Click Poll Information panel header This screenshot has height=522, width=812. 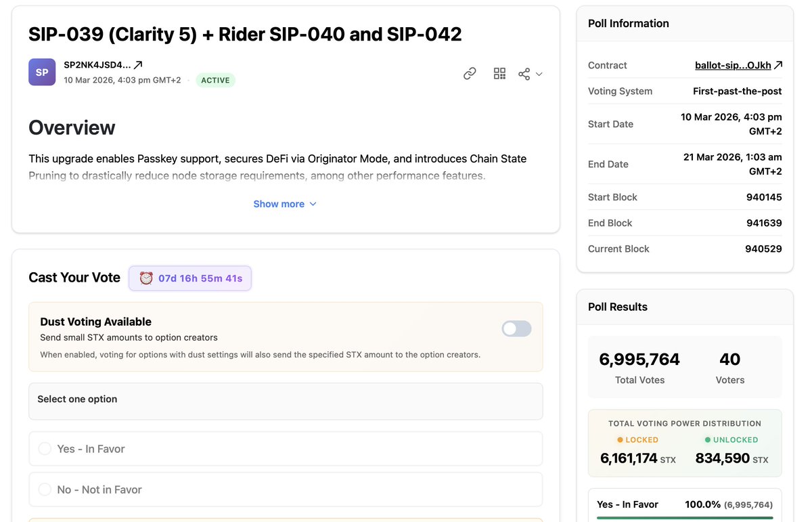point(685,23)
